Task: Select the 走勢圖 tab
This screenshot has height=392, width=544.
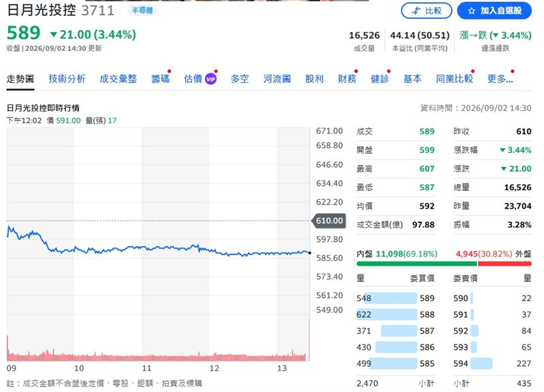Action: click(20, 79)
